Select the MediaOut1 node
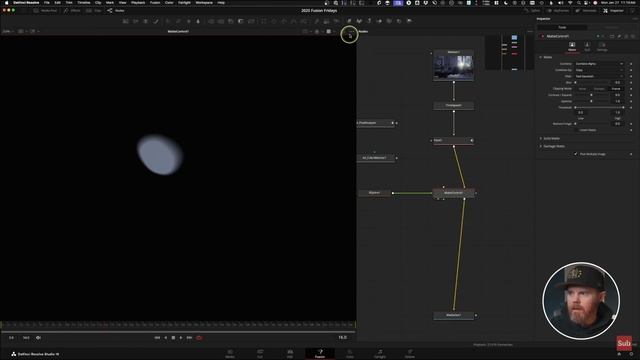Image resolution: width=640 pixels, height=360 pixels. point(453,315)
